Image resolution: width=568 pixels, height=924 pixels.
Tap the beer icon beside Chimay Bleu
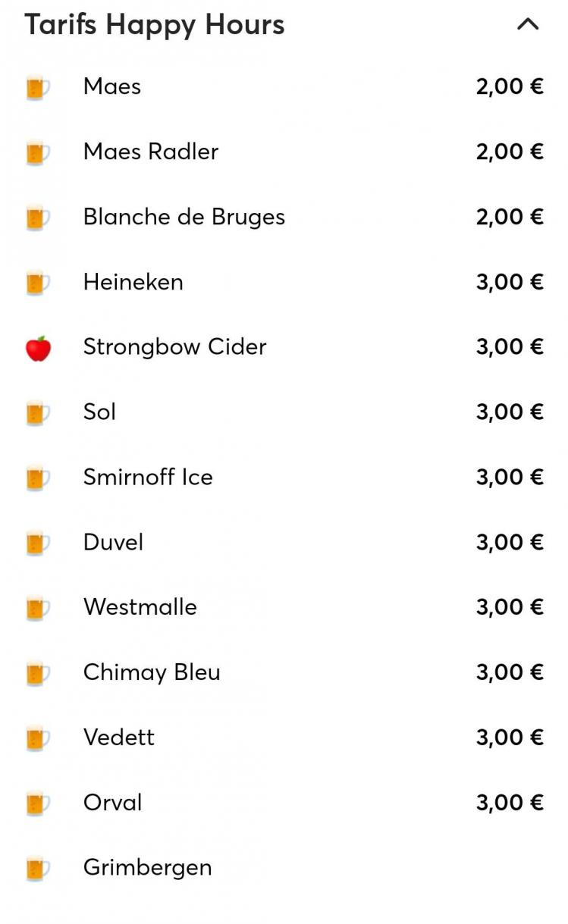click(37, 673)
